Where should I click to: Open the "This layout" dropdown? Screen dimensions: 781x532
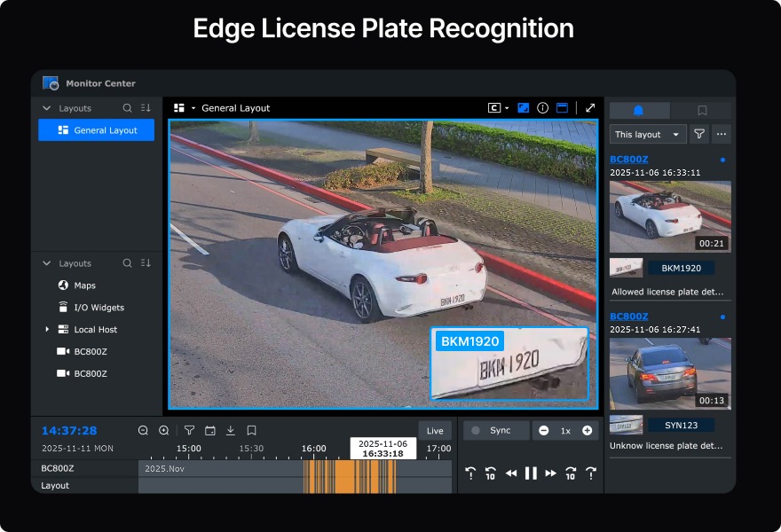[648, 135]
